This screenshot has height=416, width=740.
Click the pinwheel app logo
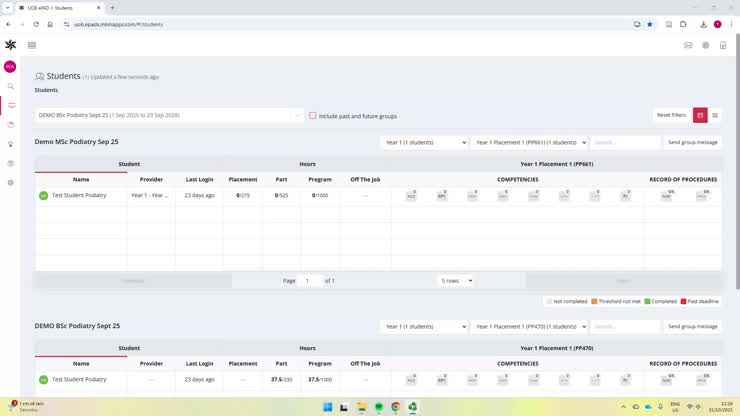click(10, 45)
